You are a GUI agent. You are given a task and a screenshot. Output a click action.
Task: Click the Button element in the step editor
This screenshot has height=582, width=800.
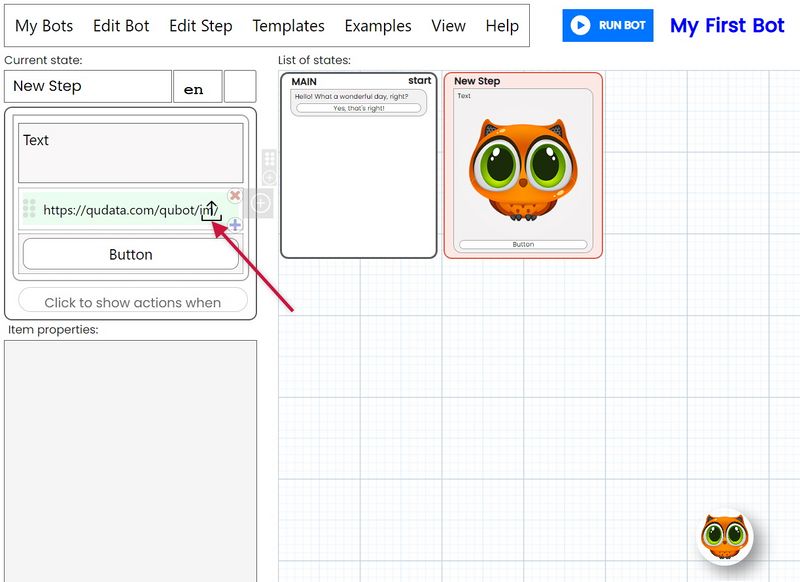coord(130,254)
